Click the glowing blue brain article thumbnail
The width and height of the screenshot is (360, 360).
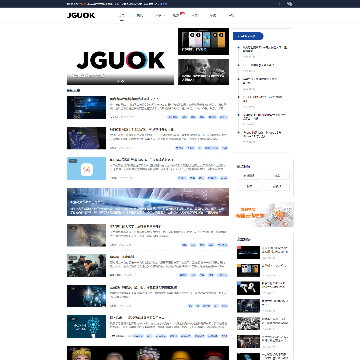coord(86,296)
